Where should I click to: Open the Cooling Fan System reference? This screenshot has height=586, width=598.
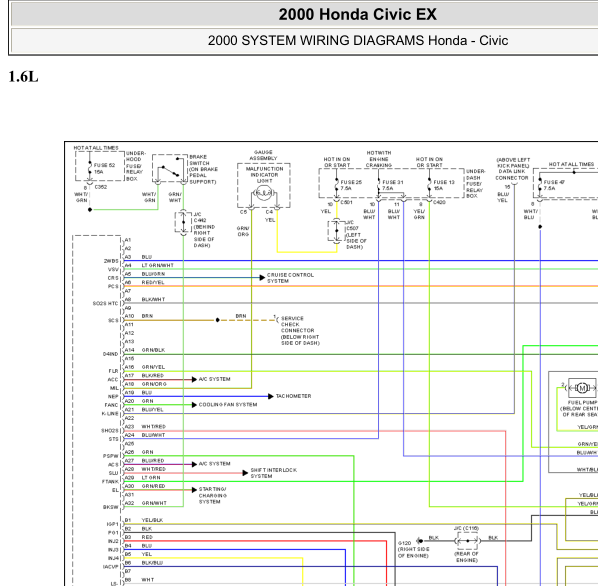pos(228,405)
